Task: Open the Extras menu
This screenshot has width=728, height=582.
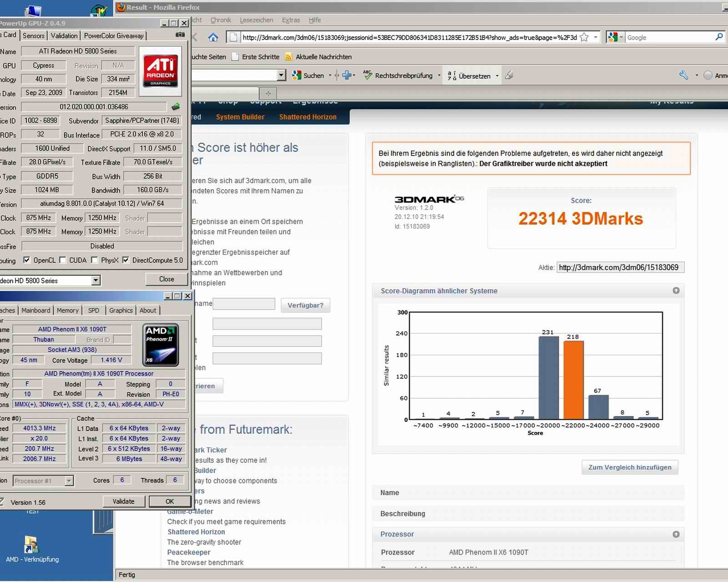Action: pyautogui.click(x=291, y=20)
